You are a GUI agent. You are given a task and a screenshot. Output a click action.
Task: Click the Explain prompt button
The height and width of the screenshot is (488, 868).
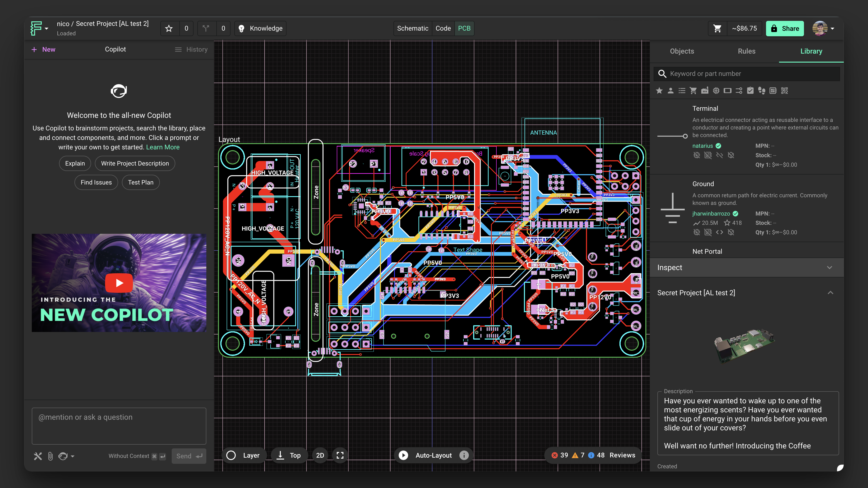tap(75, 163)
